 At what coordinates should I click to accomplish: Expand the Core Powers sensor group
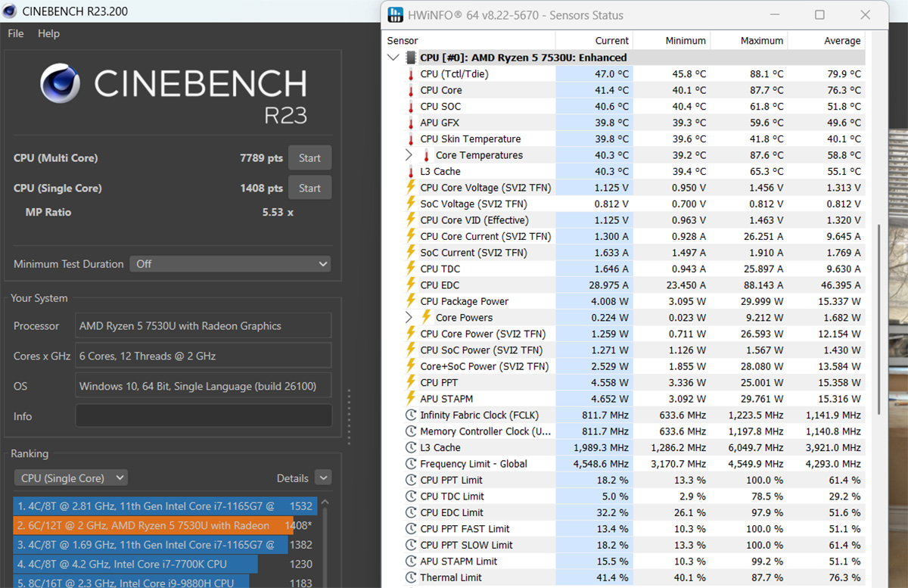tap(409, 318)
